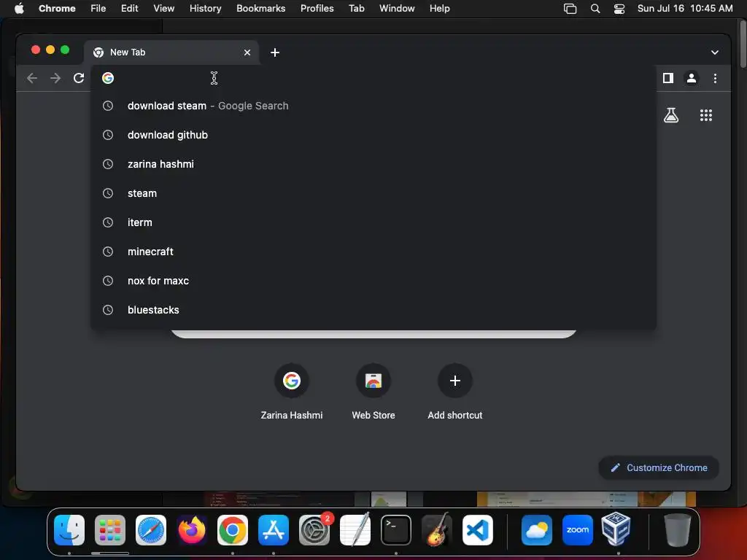Image resolution: width=747 pixels, height=560 pixels.
Task: Open Terminal from the Dock
Action: [x=396, y=530]
